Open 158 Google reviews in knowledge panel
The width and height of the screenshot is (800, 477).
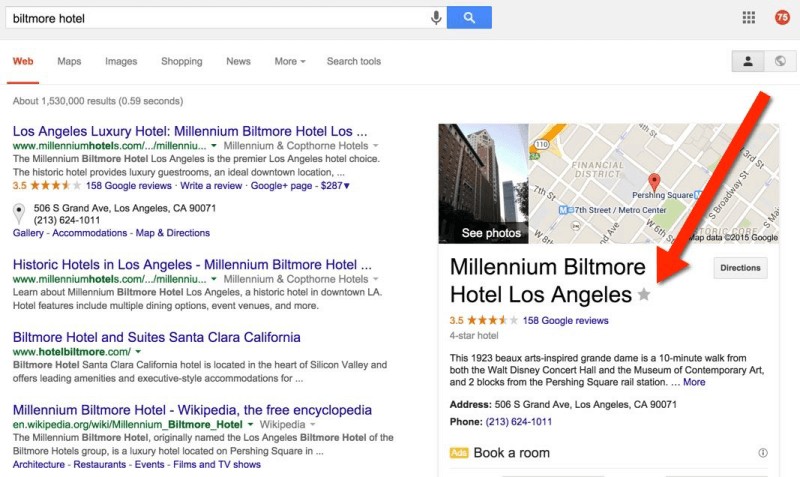click(x=565, y=321)
